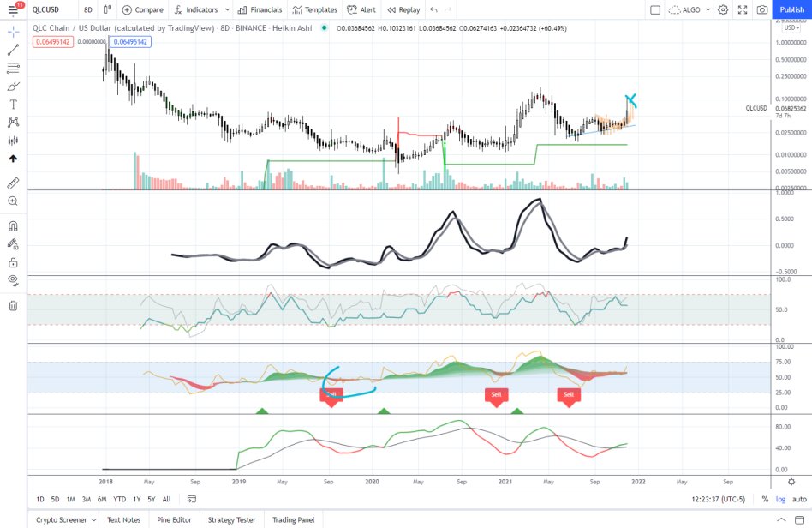Open the Fibonacci and Gann tools
The width and height of the screenshot is (812, 528).
click(14, 68)
